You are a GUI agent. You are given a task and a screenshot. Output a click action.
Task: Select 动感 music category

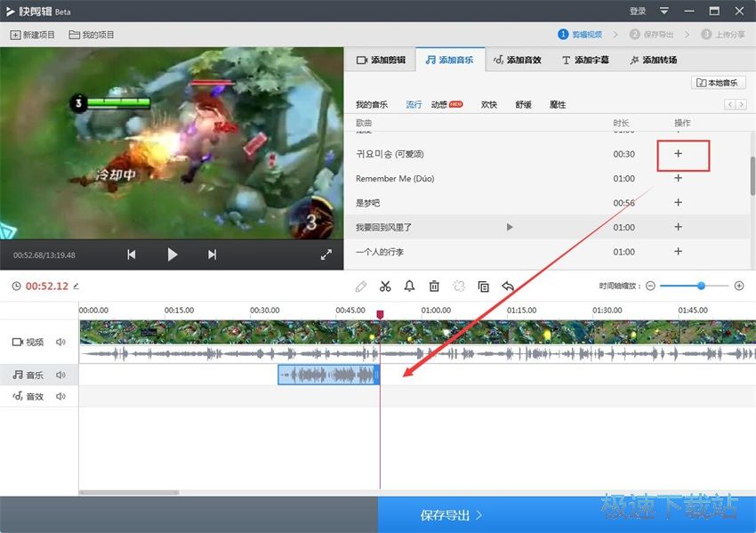tap(438, 105)
